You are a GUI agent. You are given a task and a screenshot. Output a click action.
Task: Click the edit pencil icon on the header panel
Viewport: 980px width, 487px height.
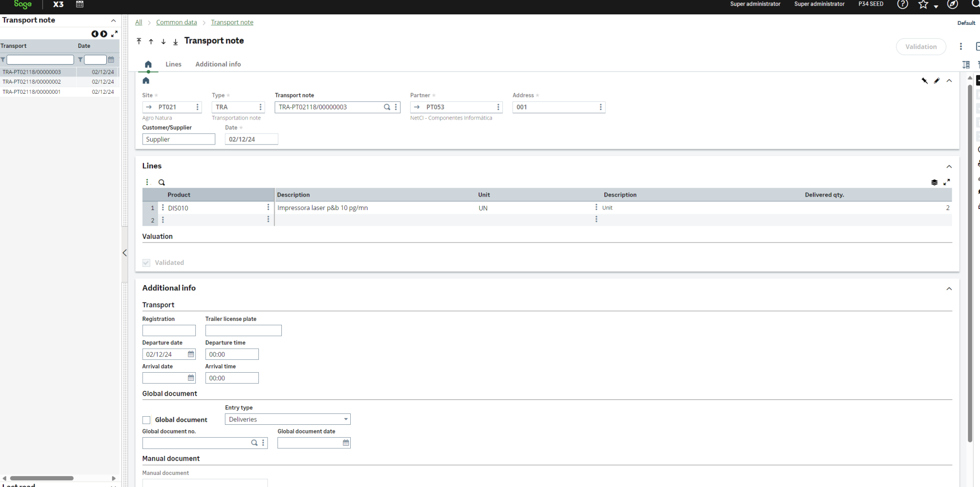coord(937,81)
